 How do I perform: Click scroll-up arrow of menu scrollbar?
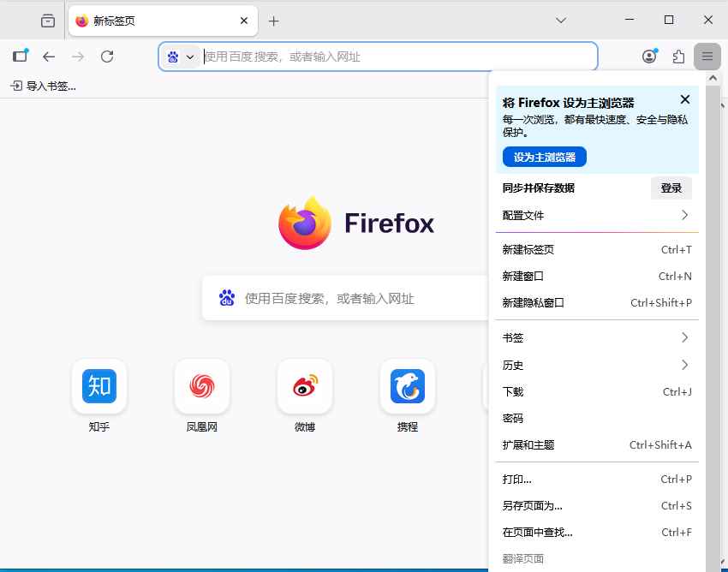[713, 79]
